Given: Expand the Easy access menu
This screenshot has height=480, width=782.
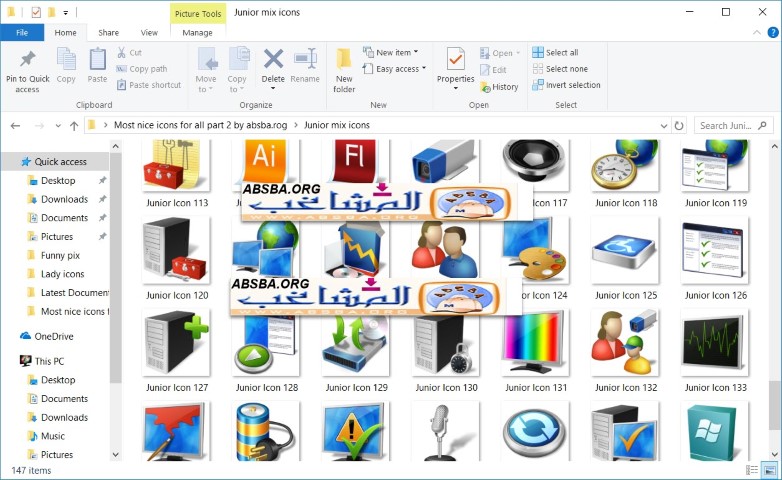Looking at the screenshot, I should 394,69.
